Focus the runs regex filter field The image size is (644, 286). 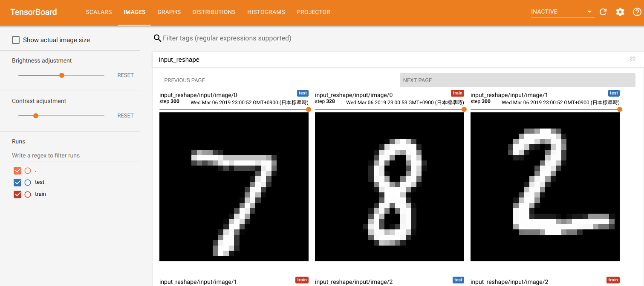[76, 156]
